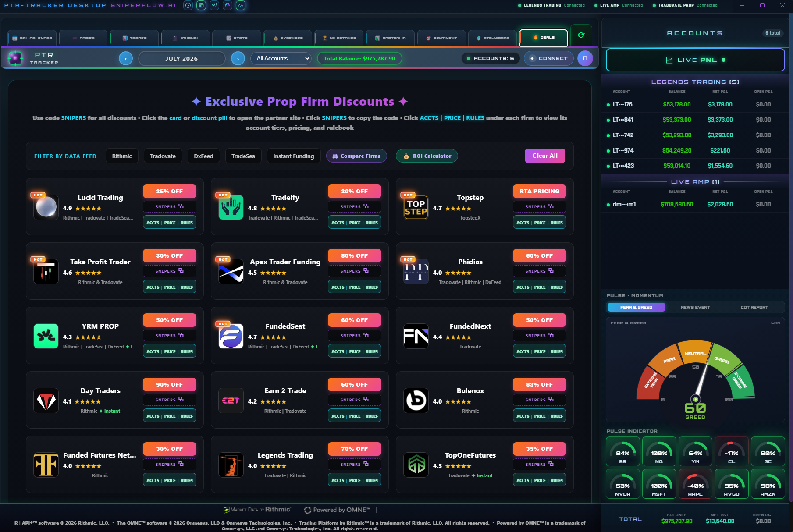Open the All Accounts dropdown

pyautogui.click(x=281, y=58)
